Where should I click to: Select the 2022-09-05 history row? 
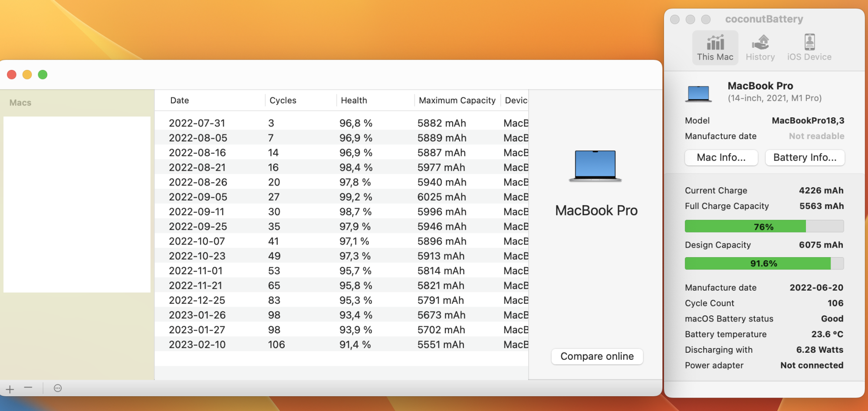click(342, 197)
